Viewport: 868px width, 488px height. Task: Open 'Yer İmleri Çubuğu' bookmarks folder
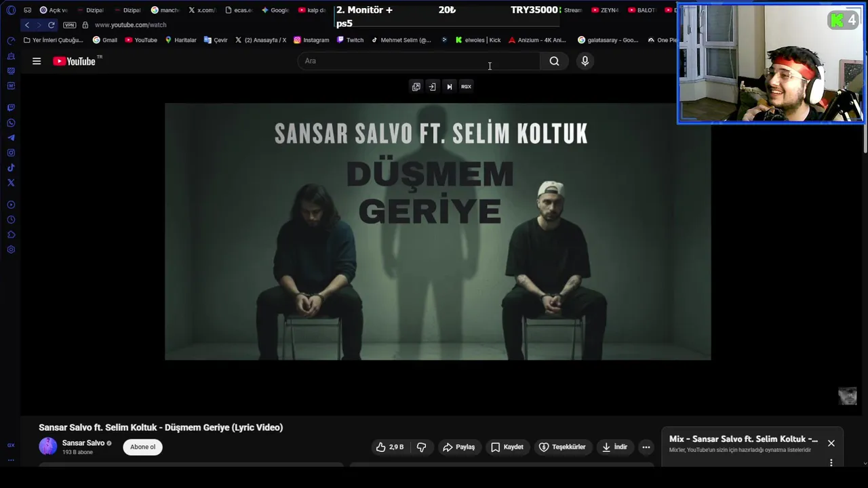click(x=53, y=40)
